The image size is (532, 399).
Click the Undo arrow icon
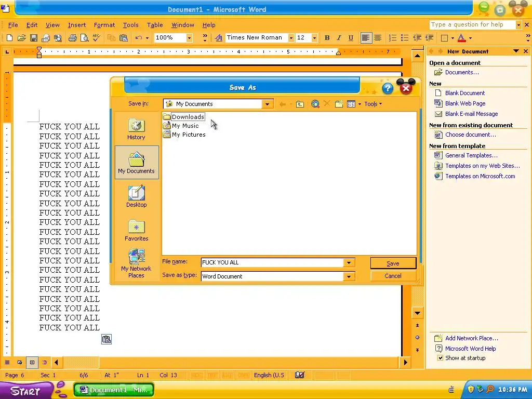coord(138,37)
